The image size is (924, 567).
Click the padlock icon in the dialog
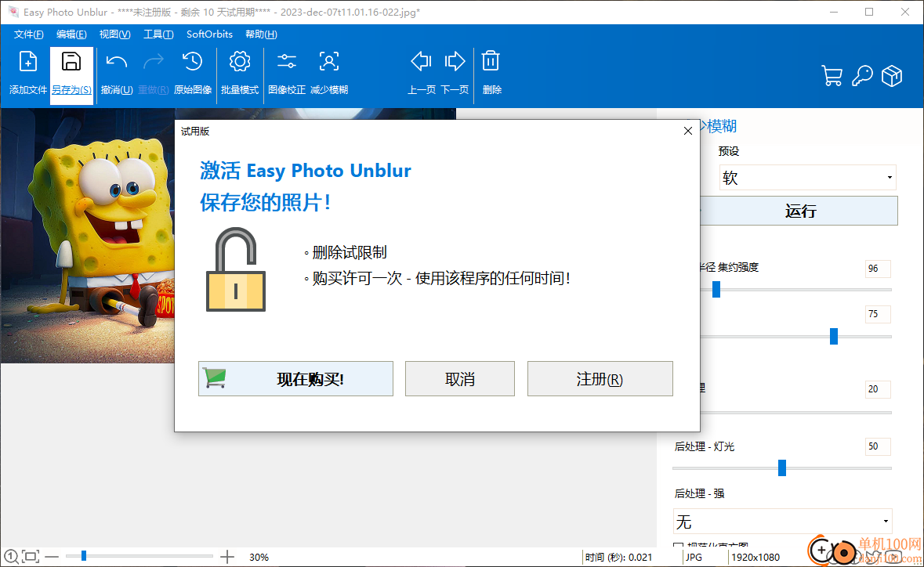tap(236, 269)
